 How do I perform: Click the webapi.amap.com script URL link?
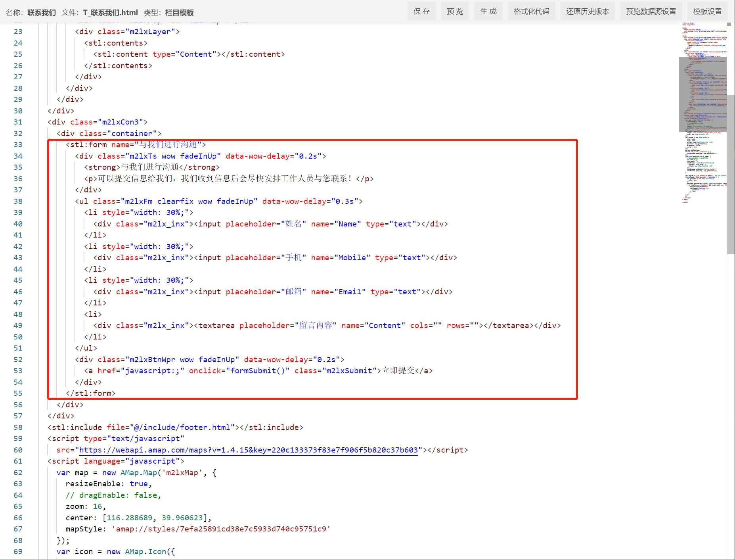pyautogui.click(x=249, y=450)
